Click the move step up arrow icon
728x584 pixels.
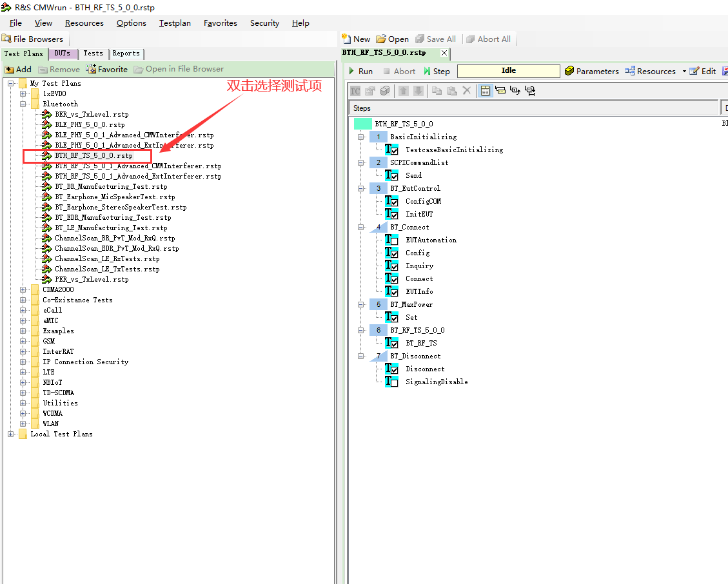click(404, 91)
